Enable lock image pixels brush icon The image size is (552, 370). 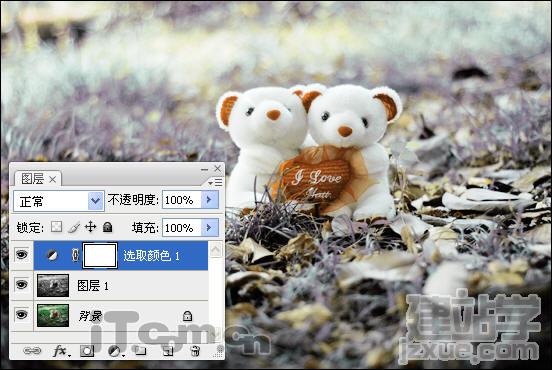pos(74,227)
